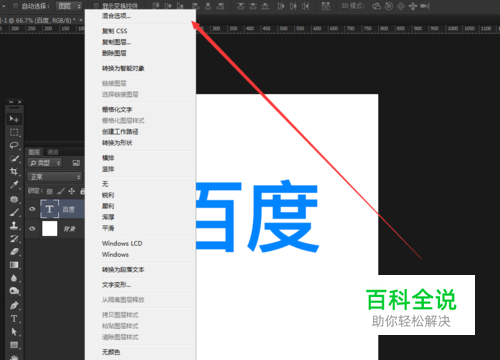
Task: Select the Clone Stamp tool
Action: [14, 225]
